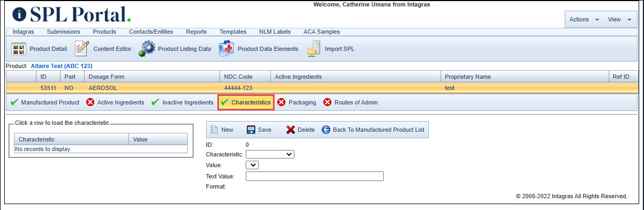This screenshot has width=644, height=210.
Task: Open the ACA Samples menu
Action: [322, 32]
